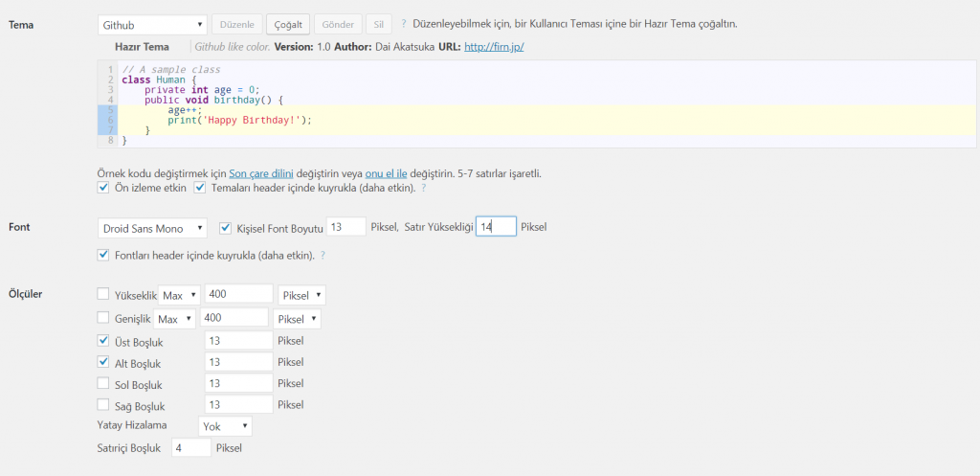Screen dimensions: 980x476
Task: Click the Yükseklik value field 400
Action: [x=239, y=293]
